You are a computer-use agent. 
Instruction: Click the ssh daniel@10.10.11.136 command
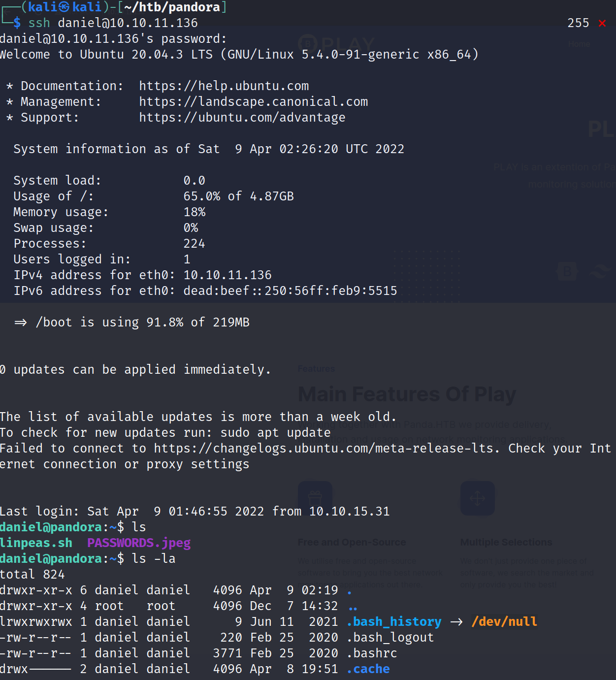pyautogui.click(x=113, y=23)
